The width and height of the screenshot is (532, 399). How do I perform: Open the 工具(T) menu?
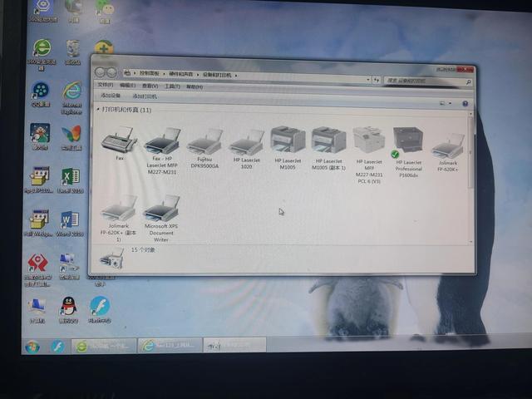pyautogui.click(x=172, y=86)
